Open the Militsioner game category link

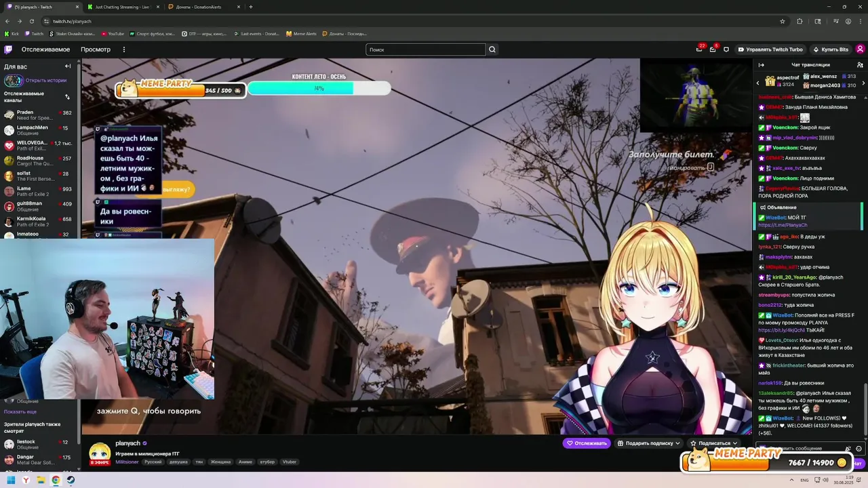click(127, 462)
